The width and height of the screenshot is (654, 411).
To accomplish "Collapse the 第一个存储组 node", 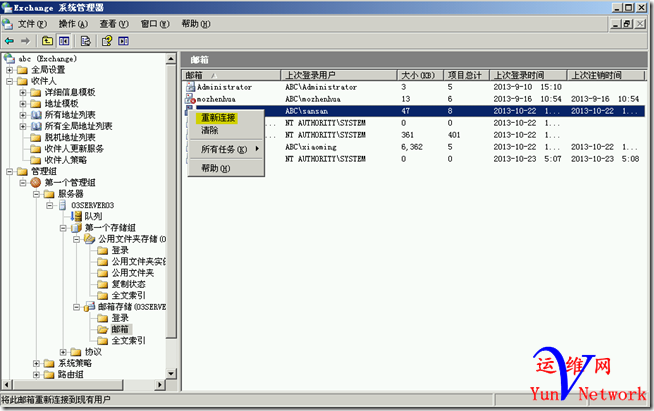I will point(63,228).
